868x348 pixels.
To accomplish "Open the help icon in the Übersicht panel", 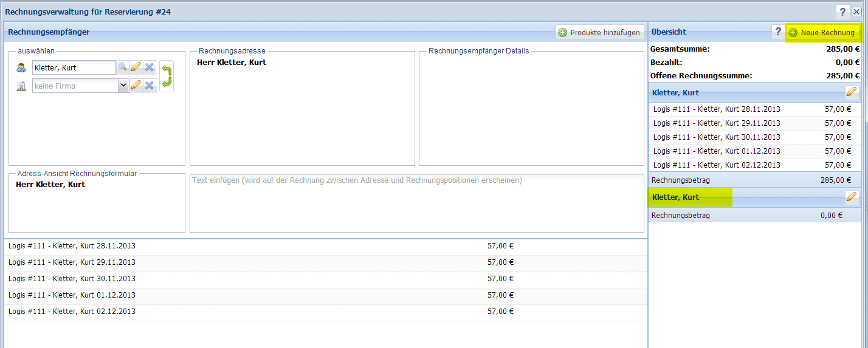I will (x=777, y=32).
